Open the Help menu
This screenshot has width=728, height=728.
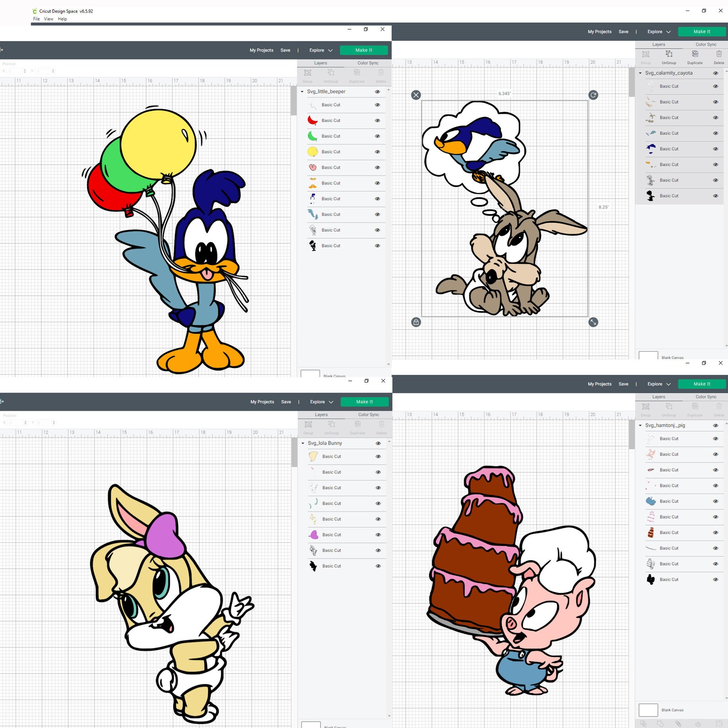click(x=62, y=19)
